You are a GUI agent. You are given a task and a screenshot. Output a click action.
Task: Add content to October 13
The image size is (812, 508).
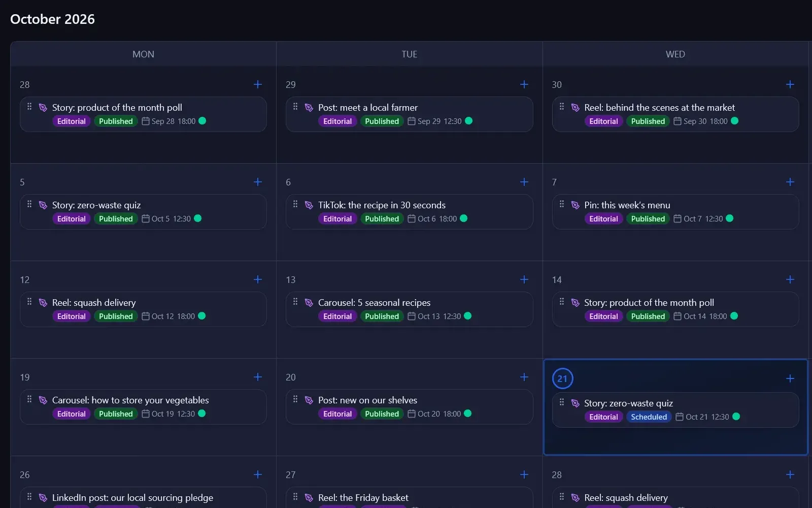coord(524,279)
